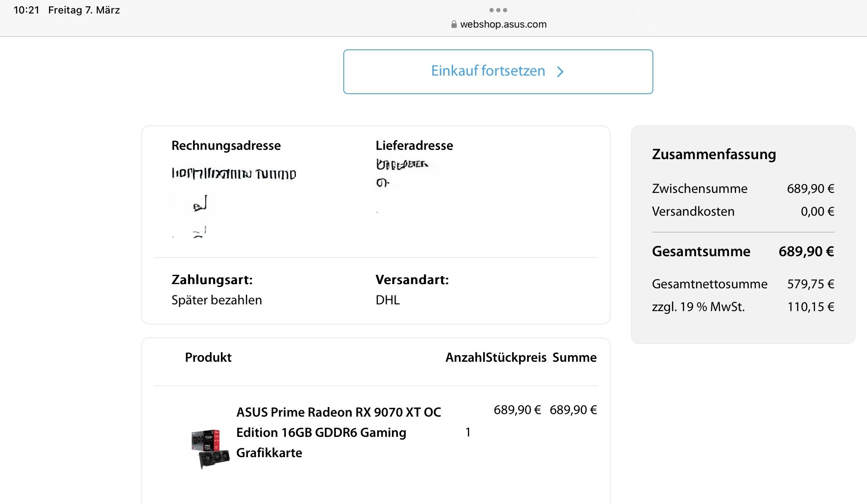Tap the three-dot multitasking menu at top
Viewport: 867px width, 504px height.
point(498,10)
